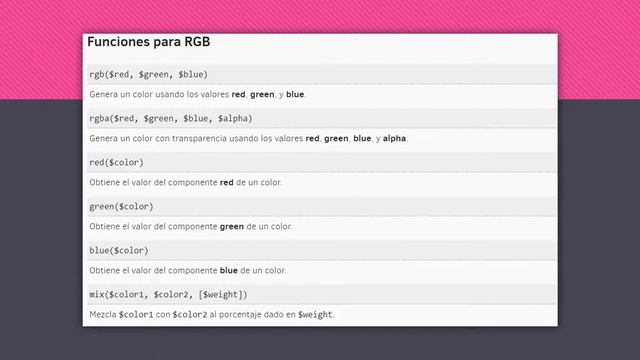The image size is (640, 360).
Task: Click text "Obtiene el valor del componente green"
Action: click(167, 227)
